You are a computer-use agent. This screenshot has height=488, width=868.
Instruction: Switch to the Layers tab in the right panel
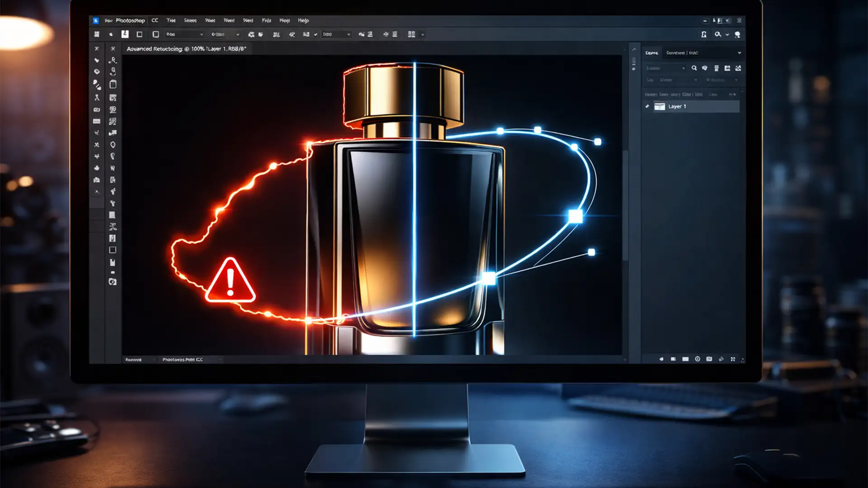point(651,53)
